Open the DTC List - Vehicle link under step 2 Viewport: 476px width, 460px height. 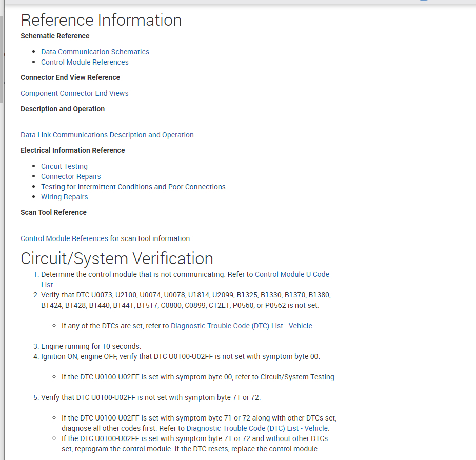tap(242, 326)
